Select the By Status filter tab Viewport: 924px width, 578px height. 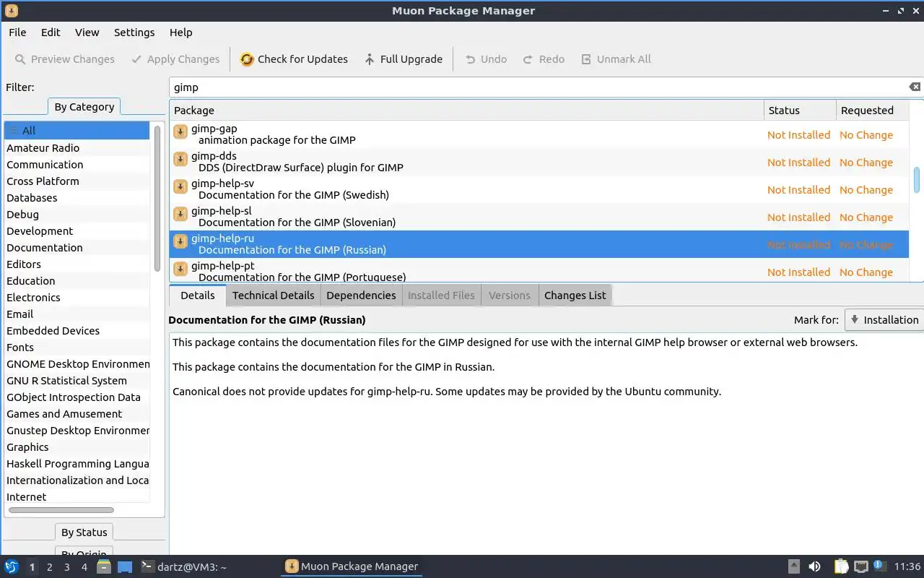(x=84, y=532)
